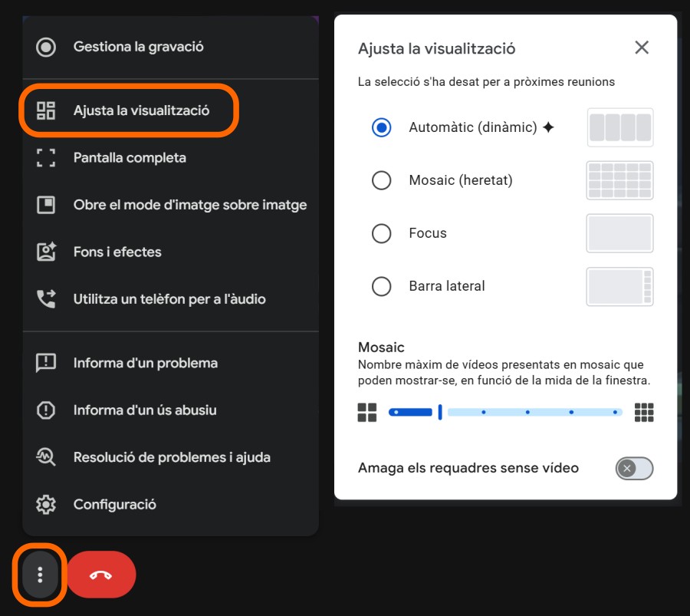Image resolution: width=690 pixels, height=616 pixels.
Task: Click the phone audio icon
Action: coord(46,299)
